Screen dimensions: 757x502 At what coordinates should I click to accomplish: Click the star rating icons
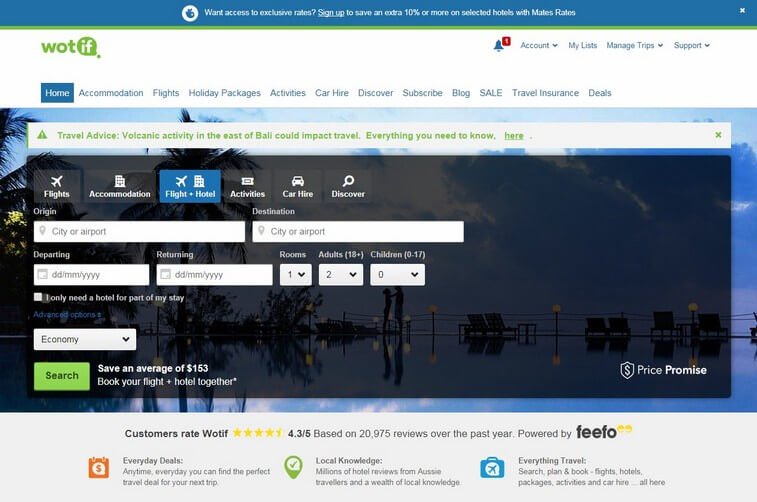coord(258,433)
